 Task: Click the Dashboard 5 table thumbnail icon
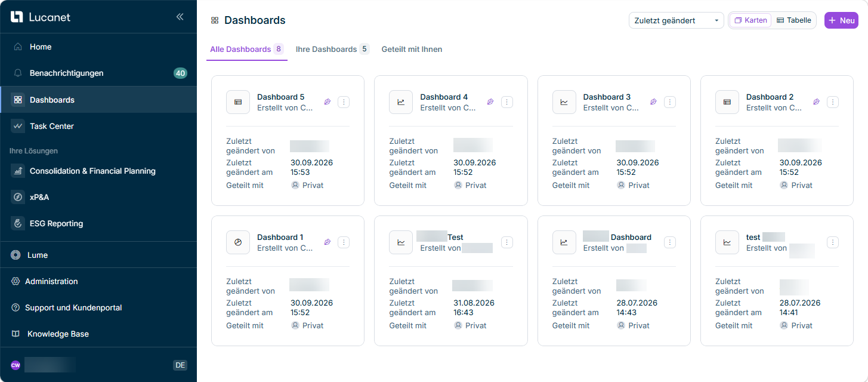pyautogui.click(x=238, y=102)
